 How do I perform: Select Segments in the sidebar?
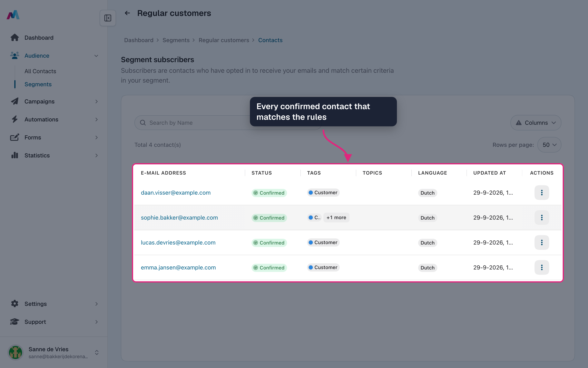pos(38,84)
